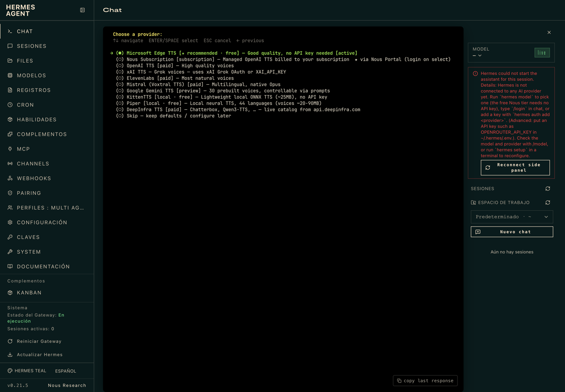The image size is (565, 392).
Task: Click copy last response button
Action: click(425, 381)
